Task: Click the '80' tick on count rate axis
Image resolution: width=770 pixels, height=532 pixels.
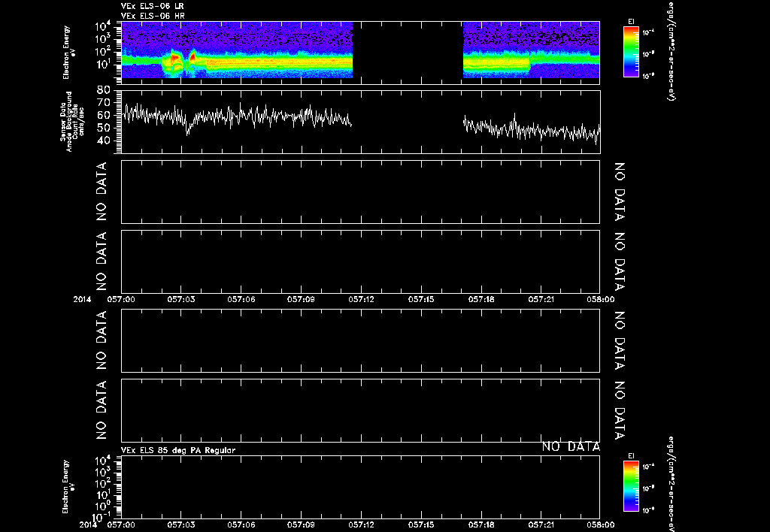Action: point(104,90)
